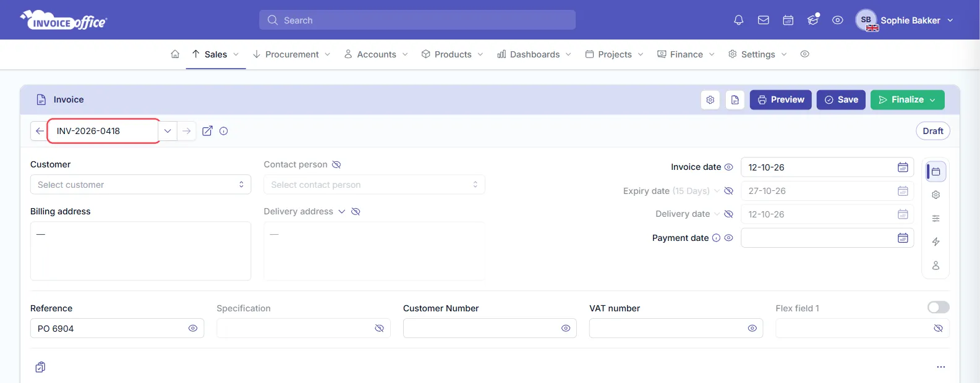The width and height of the screenshot is (980, 383).
Task: Open the Payment date calendar picker
Action: pos(903,238)
